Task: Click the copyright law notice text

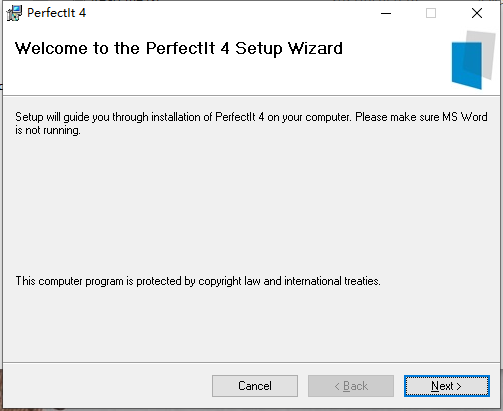Action: click(198, 281)
